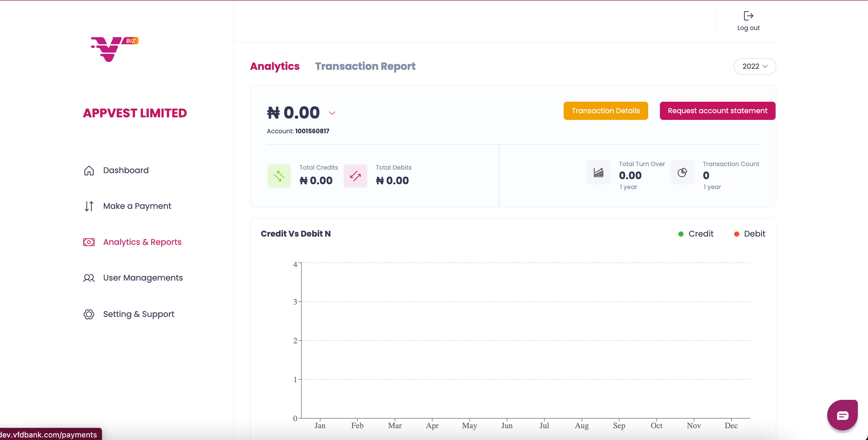Click the User Managements people icon
Screen dimensions: 868x440
click(x=89, y=278)
